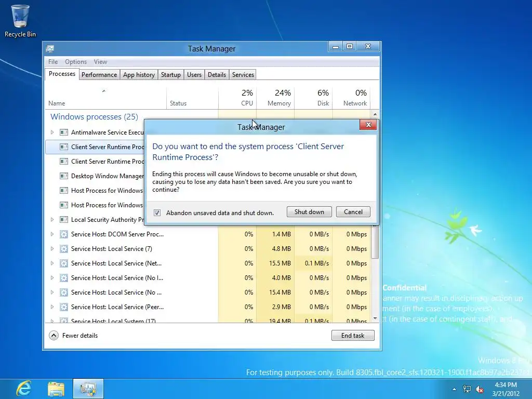Sort by the Network column
The image size is (532, 399).
[x=352, y=98]
